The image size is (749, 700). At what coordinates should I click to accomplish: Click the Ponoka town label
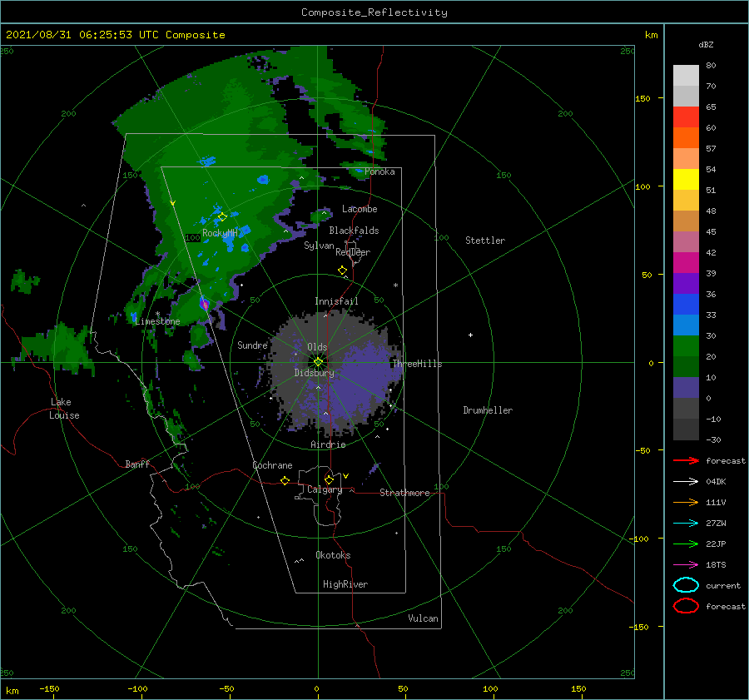[x=379, y=171]
